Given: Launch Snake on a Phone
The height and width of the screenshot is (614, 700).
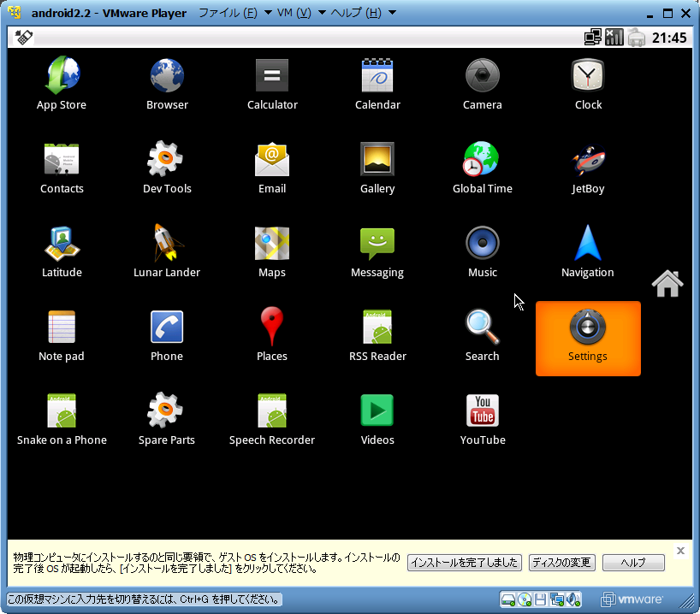Looking at the screenshot, I should [62, 419].
